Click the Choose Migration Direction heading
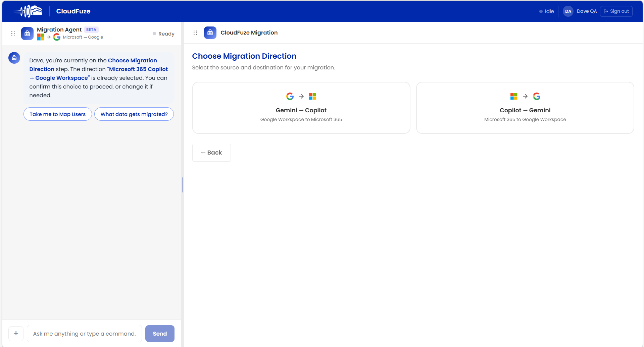 point(244,56)
